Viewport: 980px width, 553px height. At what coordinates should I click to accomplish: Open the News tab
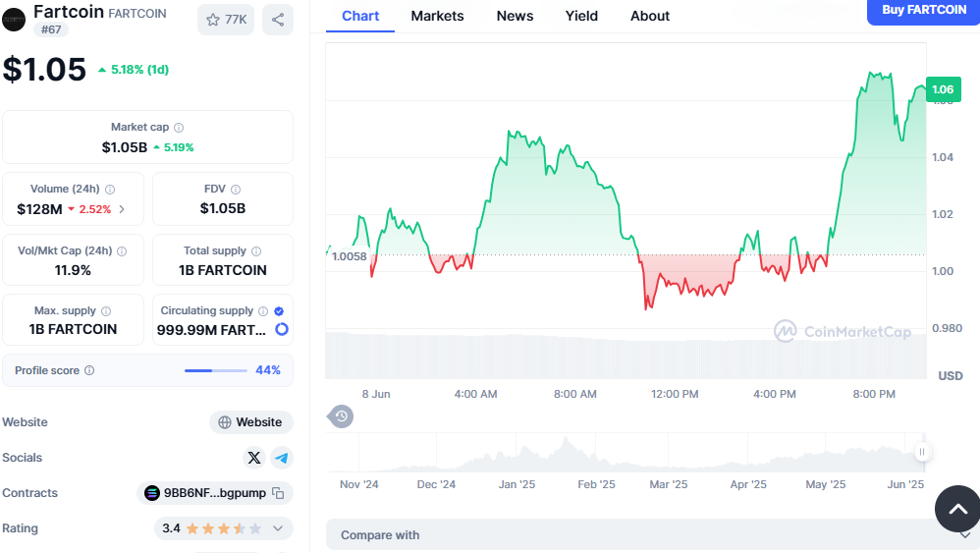coord(515,17)
